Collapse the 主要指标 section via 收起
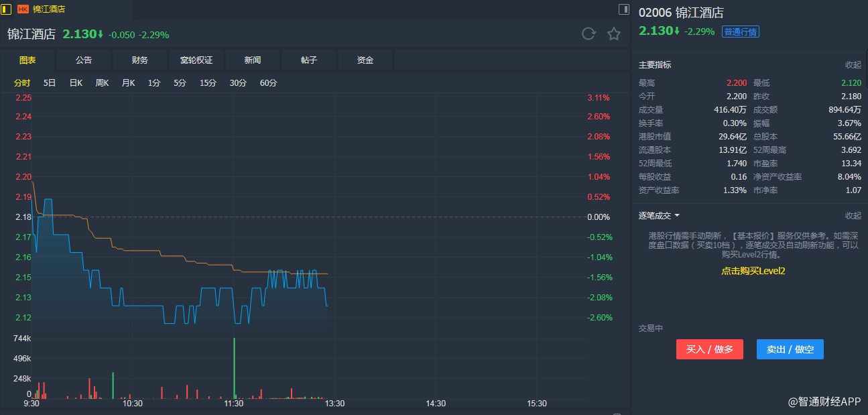Viewport: 868px width, 415px height. point(853,65)
